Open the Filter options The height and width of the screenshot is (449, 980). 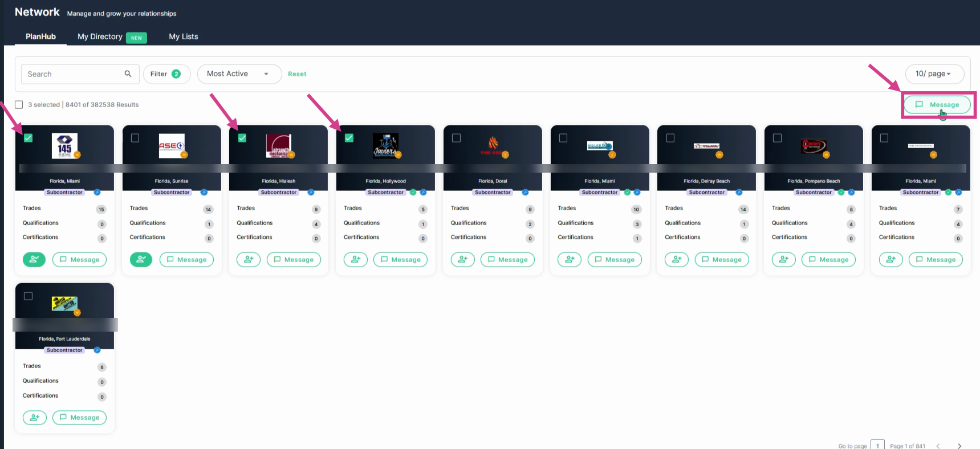click(x=166, y=74)
